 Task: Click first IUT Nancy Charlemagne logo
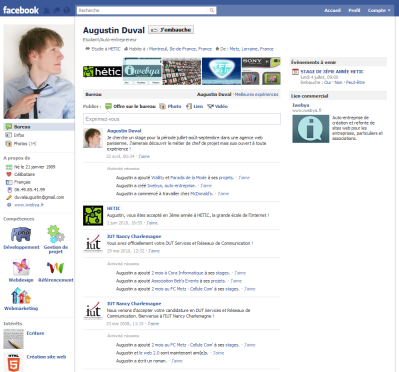93,243
